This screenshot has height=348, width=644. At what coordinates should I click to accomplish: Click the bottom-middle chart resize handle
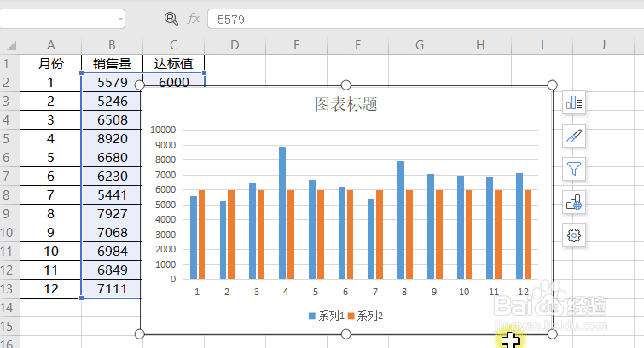pyautogui.click(x=346, y=334)
